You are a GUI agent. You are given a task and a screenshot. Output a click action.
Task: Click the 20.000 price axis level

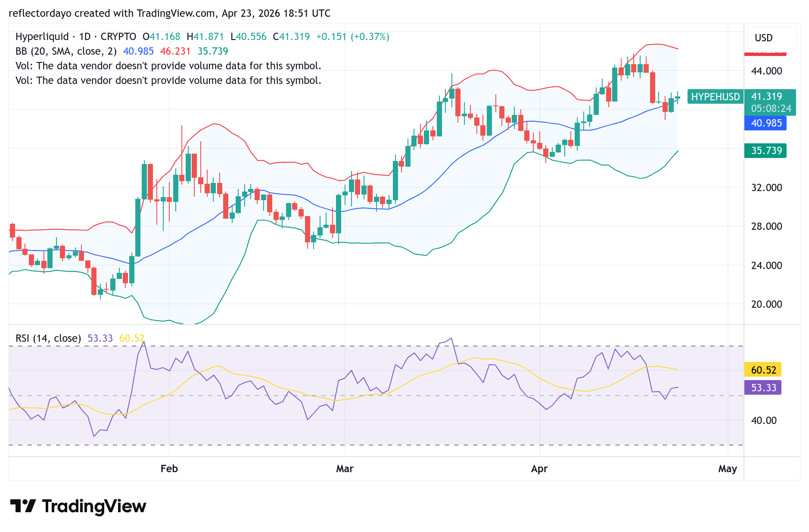(x=766, y=304)
